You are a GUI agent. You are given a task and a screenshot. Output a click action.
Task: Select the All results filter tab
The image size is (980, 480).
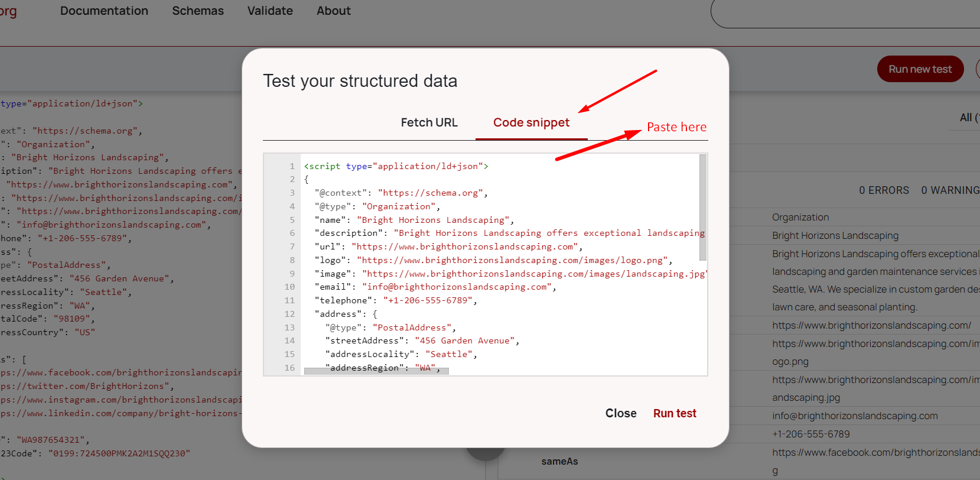click(x=969, y=118)
